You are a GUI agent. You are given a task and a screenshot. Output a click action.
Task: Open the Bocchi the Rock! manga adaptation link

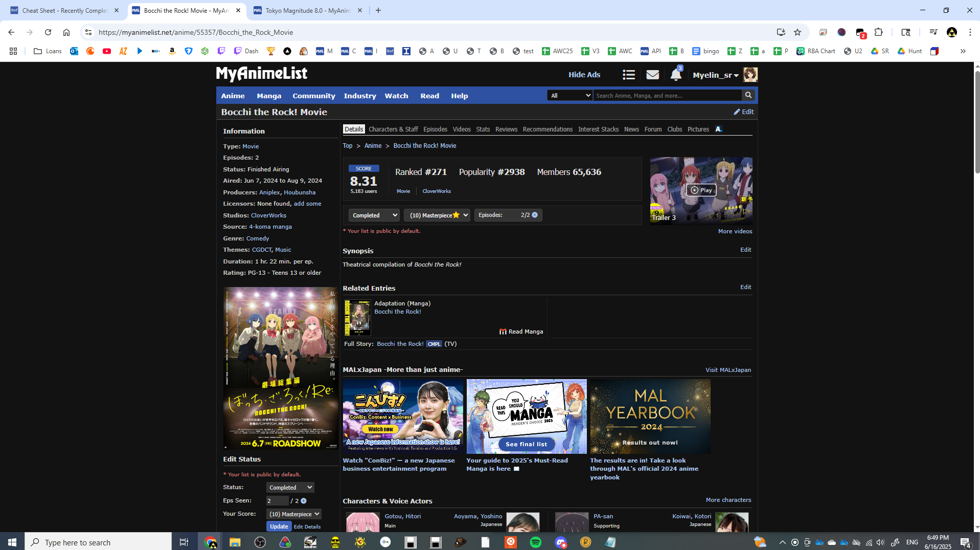click(398, 312)
